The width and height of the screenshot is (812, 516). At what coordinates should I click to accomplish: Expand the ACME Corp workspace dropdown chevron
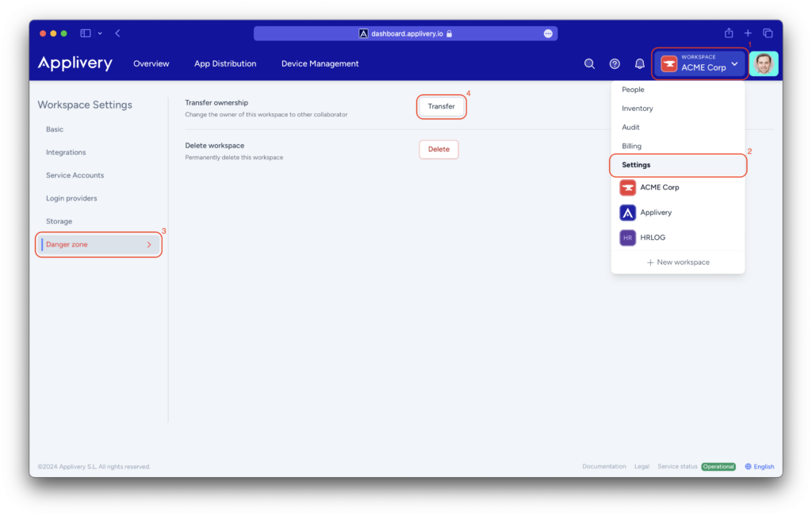[x=734, y=63]
